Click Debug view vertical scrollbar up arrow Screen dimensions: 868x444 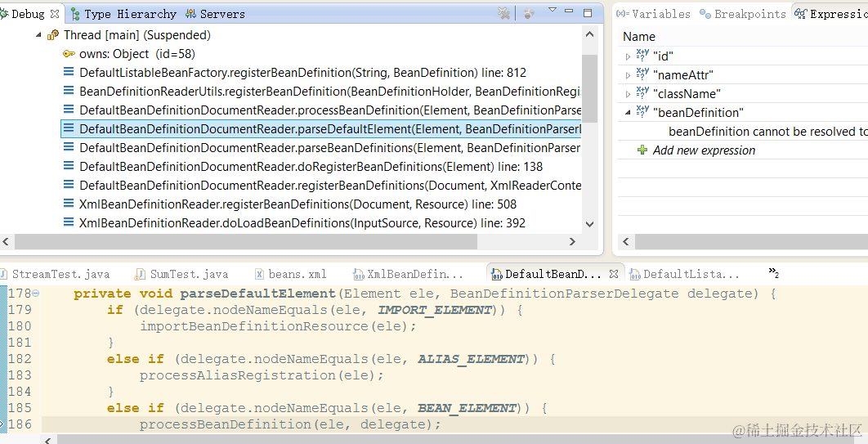pyautogui.click(x=589, y=34)
